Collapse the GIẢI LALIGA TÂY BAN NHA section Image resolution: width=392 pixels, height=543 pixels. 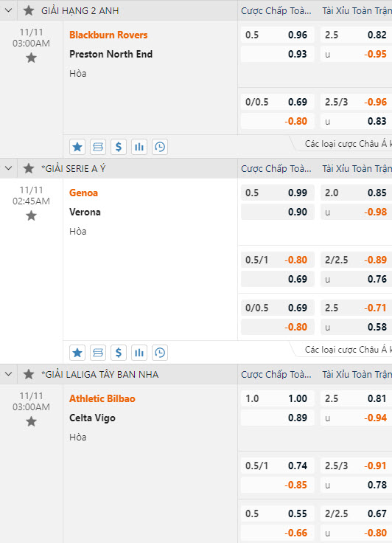(8, 374)
